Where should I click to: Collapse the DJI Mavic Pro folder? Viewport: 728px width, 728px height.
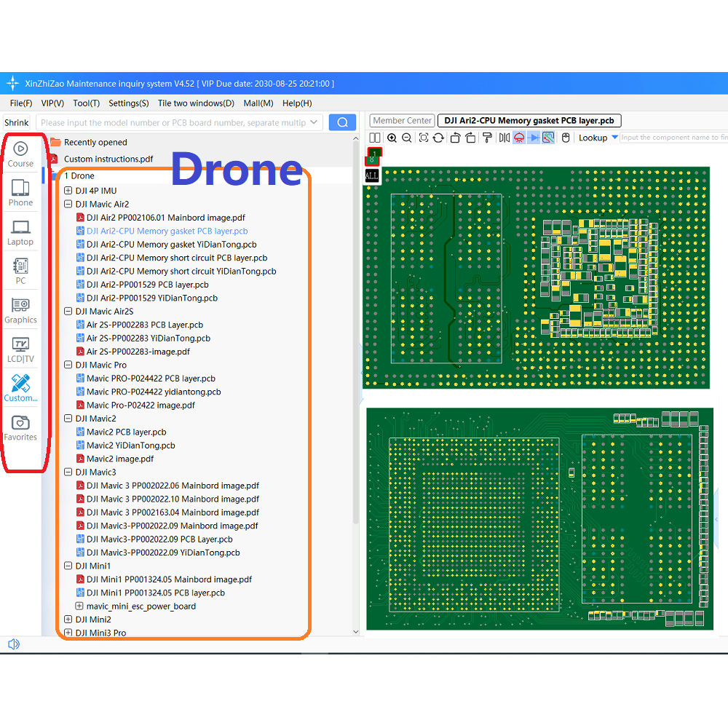pos(68,365)
